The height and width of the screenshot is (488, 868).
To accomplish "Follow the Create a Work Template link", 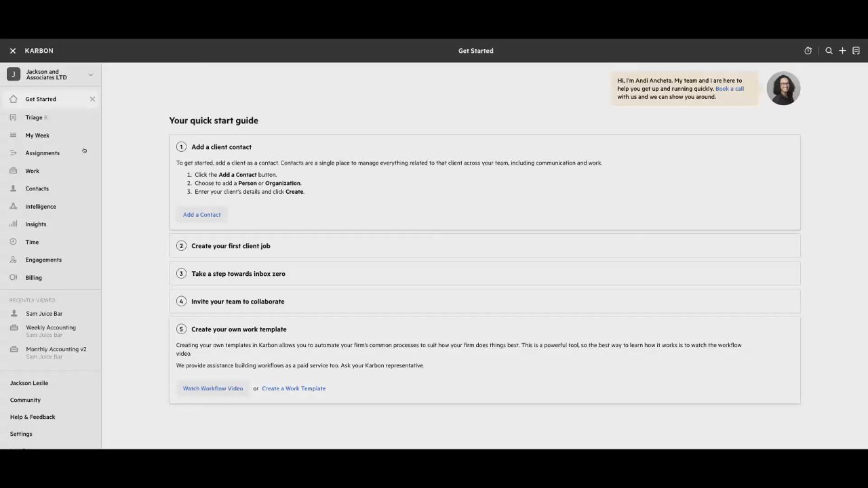I will 294,388.
